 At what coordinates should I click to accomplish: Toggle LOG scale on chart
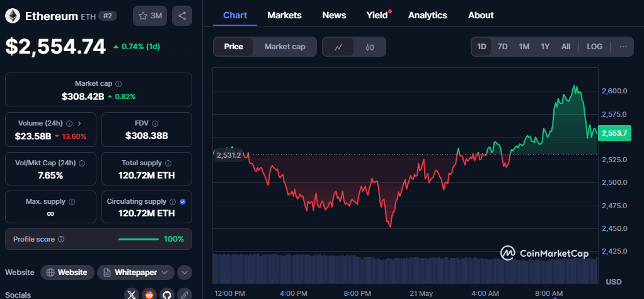coord(594,47)
